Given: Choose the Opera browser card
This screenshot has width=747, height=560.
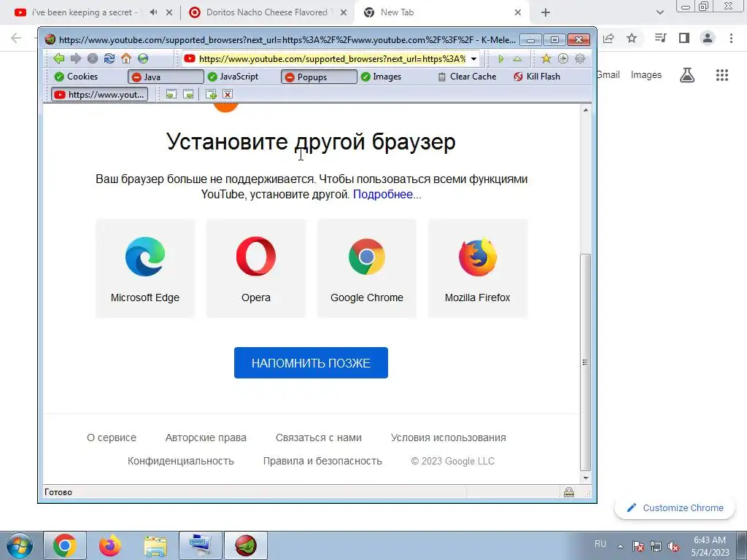Looking at the screenshot, I should pyautogui.click(x=256, y=268).
